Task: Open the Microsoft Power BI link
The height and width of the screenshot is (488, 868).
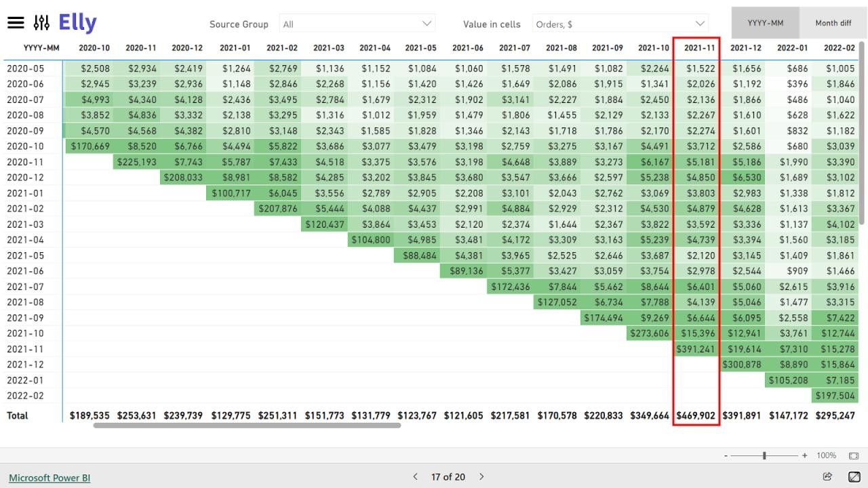Action: coord(49,477)
